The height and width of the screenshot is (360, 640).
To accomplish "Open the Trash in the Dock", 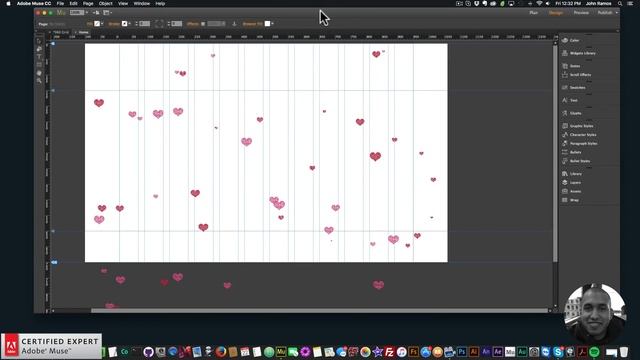I will [624, 351].
